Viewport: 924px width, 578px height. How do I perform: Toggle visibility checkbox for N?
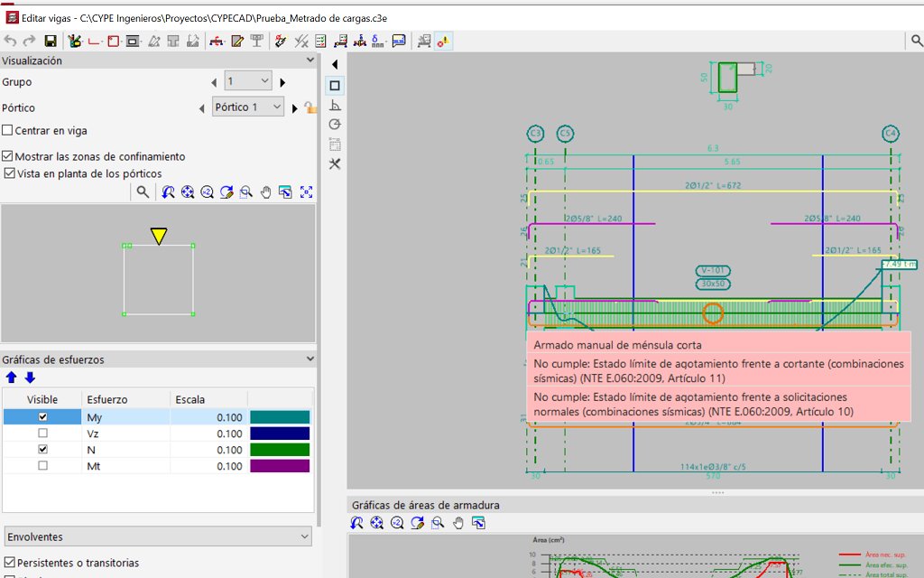[x=42, y=450]
